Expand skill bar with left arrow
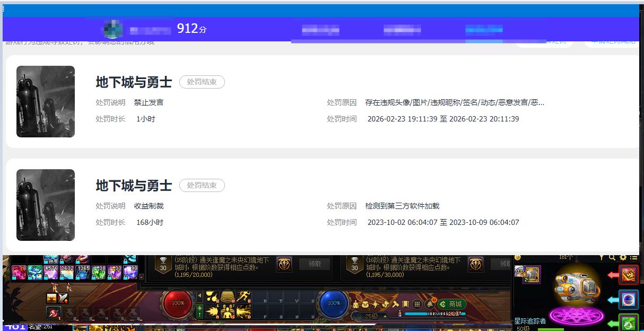 199,295
